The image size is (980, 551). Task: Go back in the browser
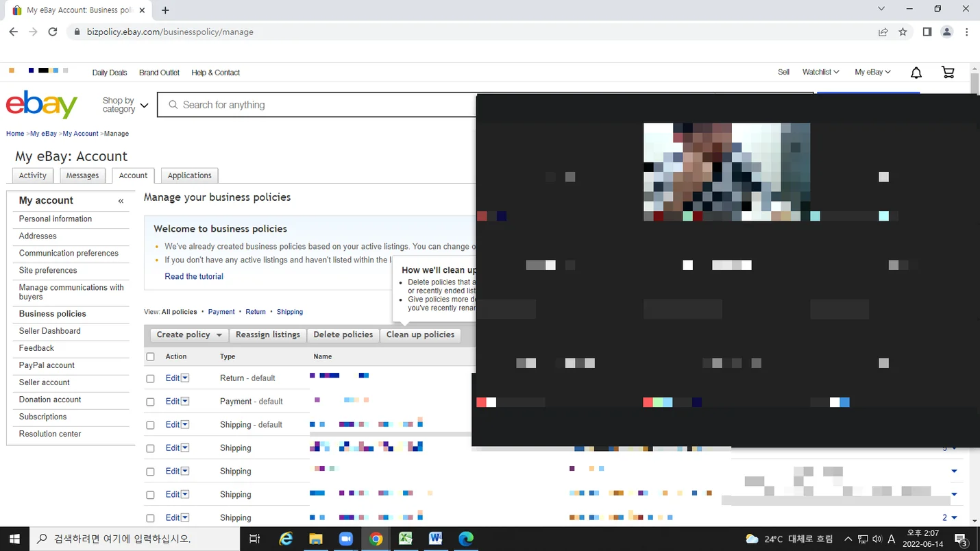click(x=14, y=32)
